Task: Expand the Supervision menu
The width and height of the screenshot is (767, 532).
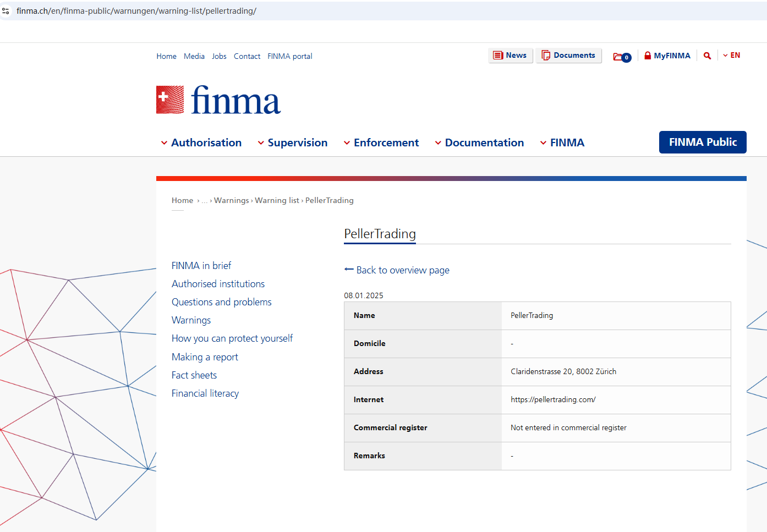Action: pyautogui.click(x=293, y=143)
